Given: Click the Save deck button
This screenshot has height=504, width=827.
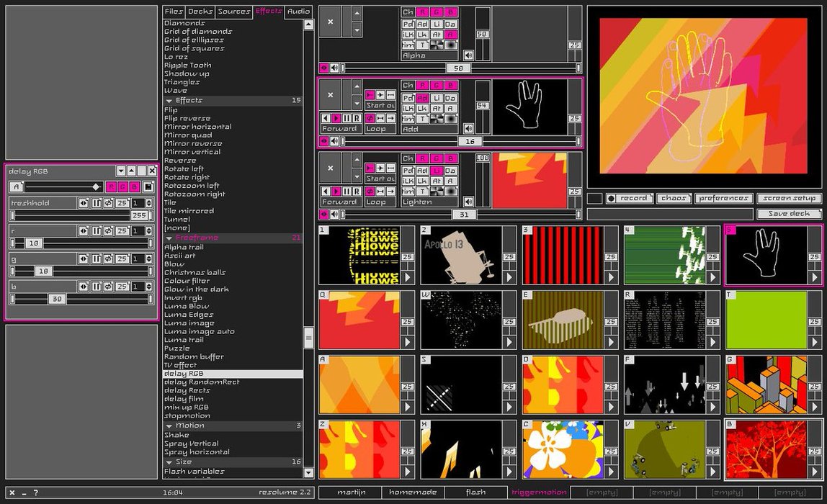Looking at the screenshot, I should pyautogui.click(x=789, y=214).
